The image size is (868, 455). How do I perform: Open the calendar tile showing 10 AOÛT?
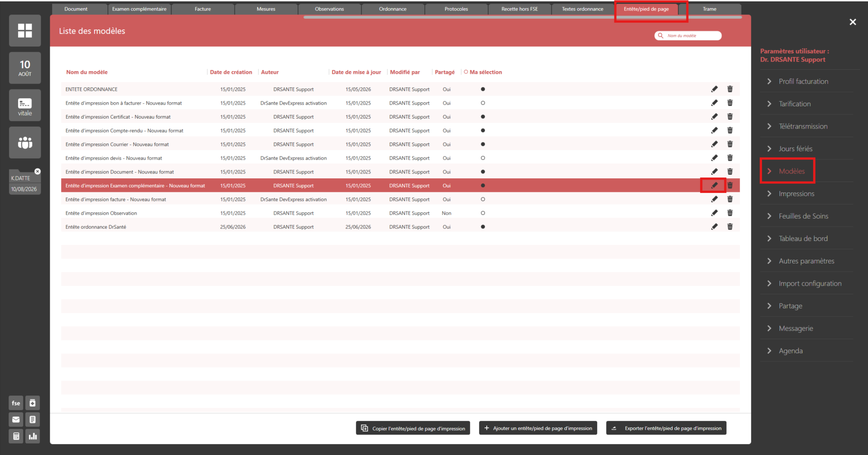[x=25, y=68]
